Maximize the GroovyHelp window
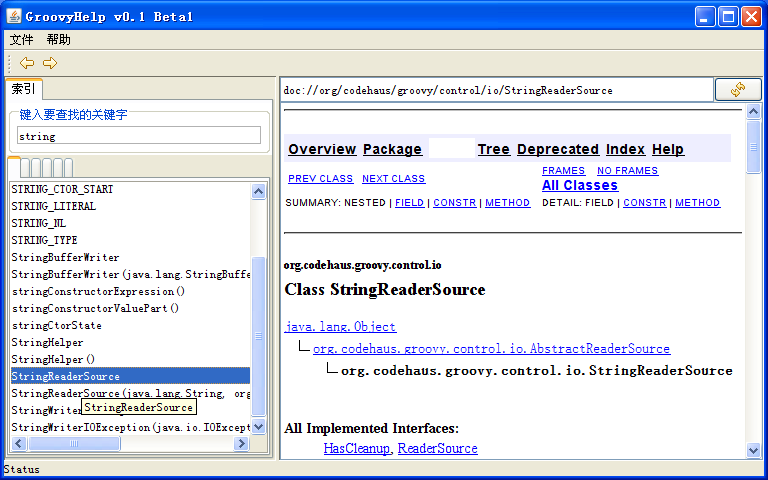The image size is (768, 480). (x=728, y=17)
